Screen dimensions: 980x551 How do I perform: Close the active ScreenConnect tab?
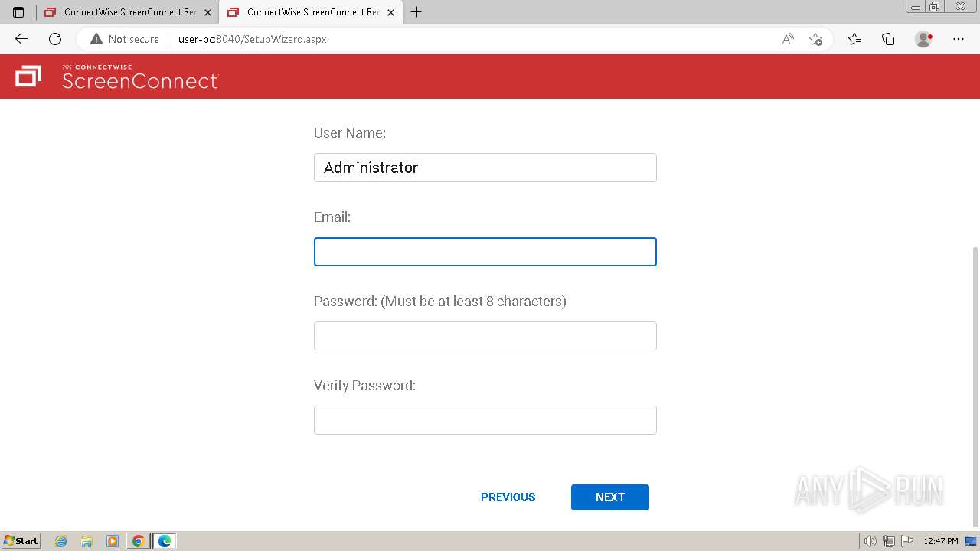point(390,12)
